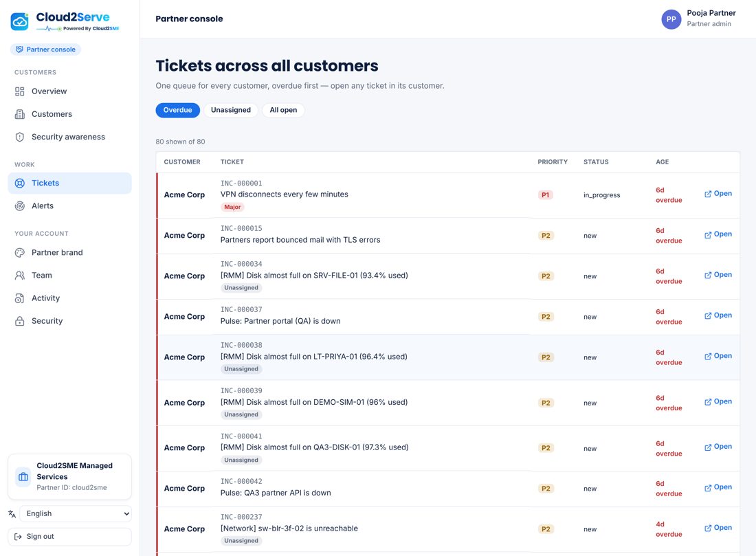Click external-link icon for INC-000015
756x556 pixels.
pyautogui.click(x=708, y=235)
